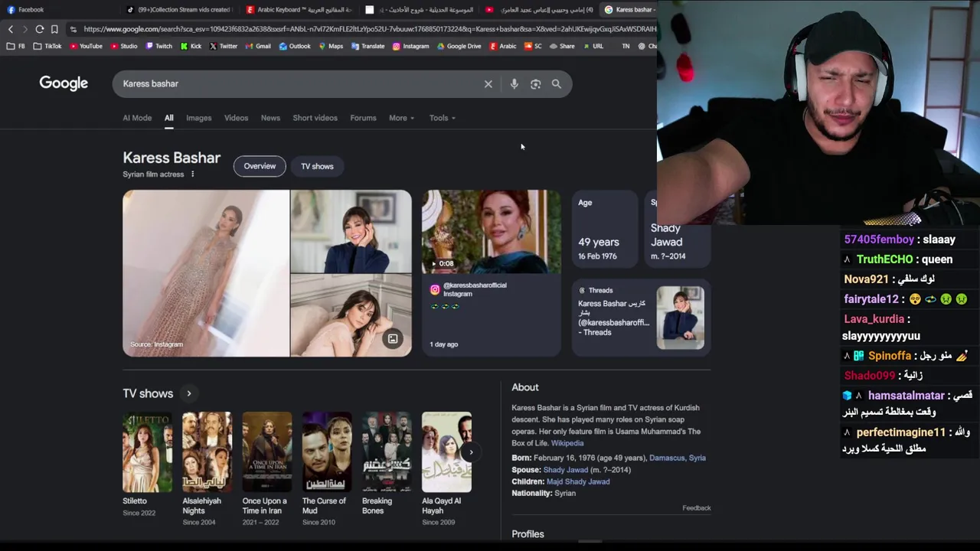980x551 pixels.
Task: Play the 0:08 Instagram video thumbnail
Action: 491,231
